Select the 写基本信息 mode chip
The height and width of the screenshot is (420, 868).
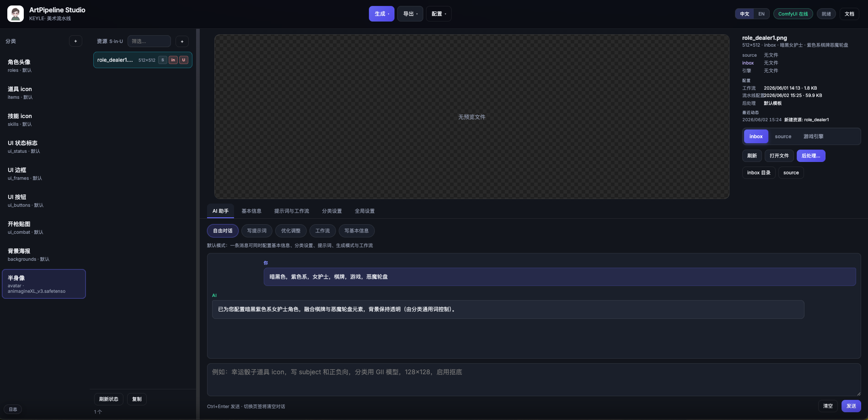[357, 231]
